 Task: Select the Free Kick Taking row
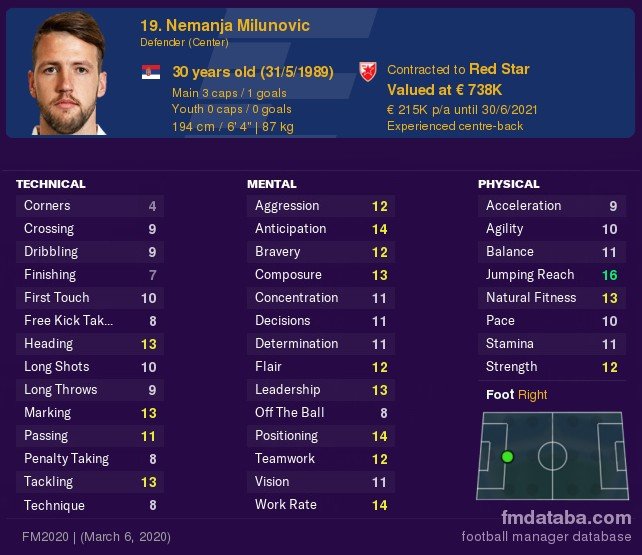pos(90,321)
